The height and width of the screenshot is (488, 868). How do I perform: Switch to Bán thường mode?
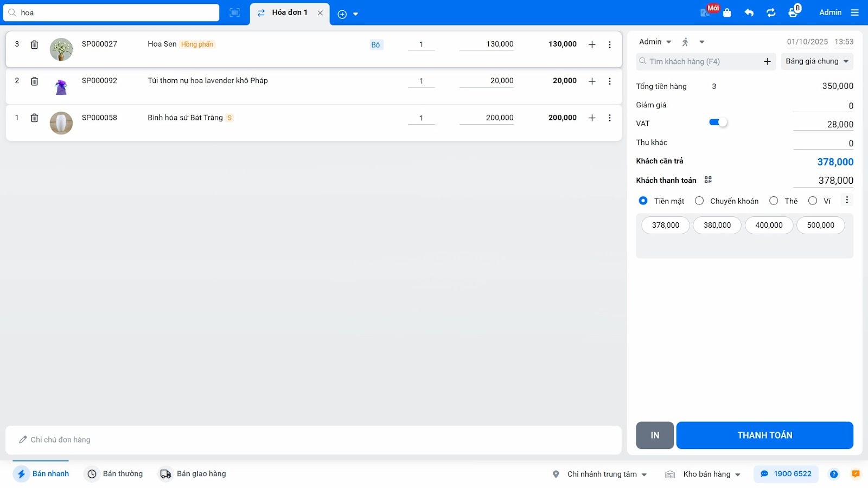coord(115,474)
